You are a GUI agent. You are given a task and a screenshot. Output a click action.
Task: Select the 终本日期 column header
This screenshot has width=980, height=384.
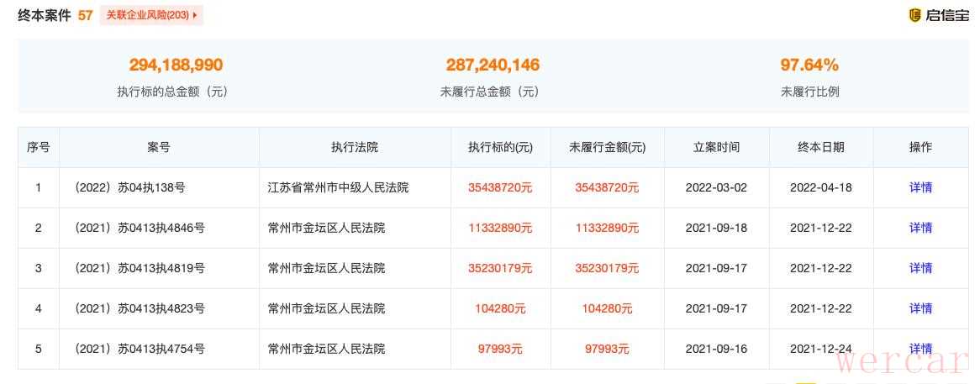(x=820, y=147)
